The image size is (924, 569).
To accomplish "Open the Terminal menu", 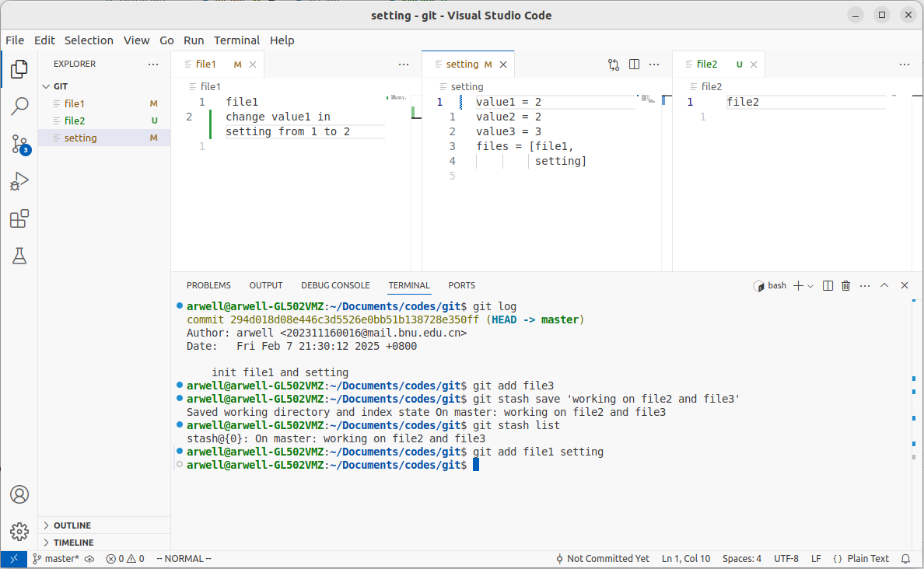I will coord(236,40).
